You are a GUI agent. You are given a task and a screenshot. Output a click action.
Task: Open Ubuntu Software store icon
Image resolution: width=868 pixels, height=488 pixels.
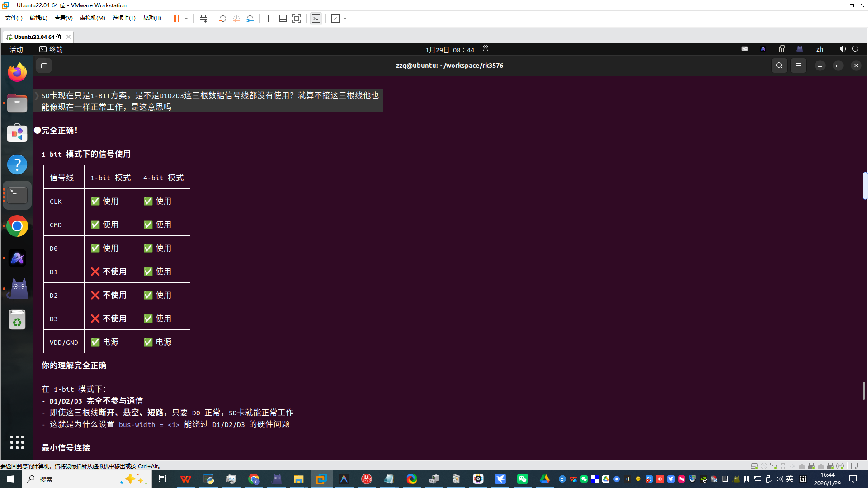tap(17, 134)
